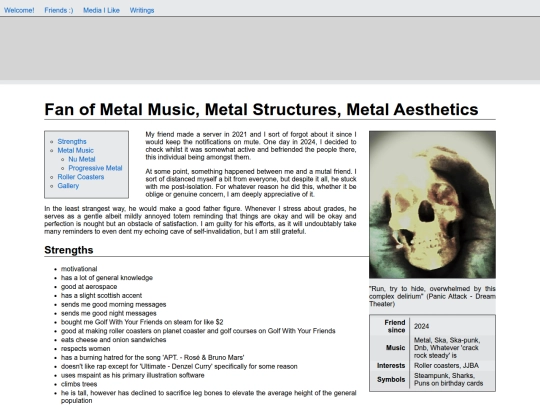540x405 pixels.
Task: Click the skull portrait image
Action: coord(432,205)
